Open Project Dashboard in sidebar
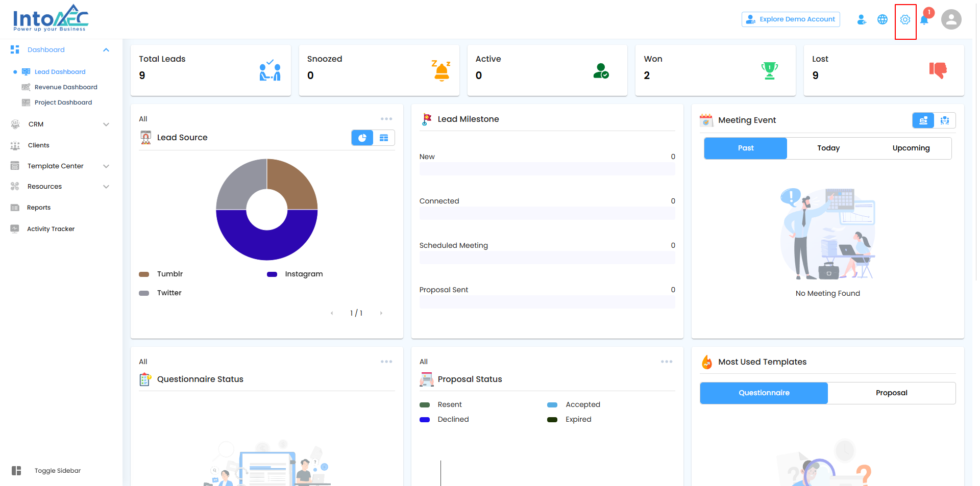980x486 pixels. point(63,103)
